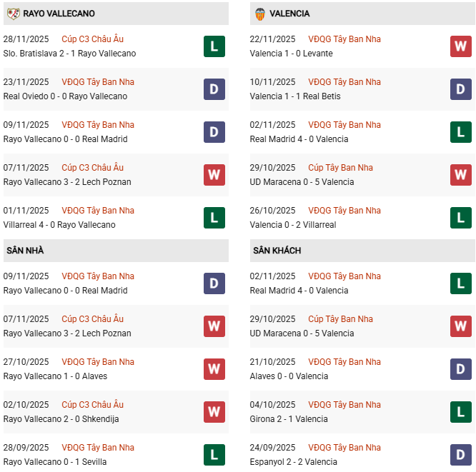Image resolution: width=476 pixels, height=472 pixels.
Task: Click the RAYO VALLECANO team header
Action: 59,14
